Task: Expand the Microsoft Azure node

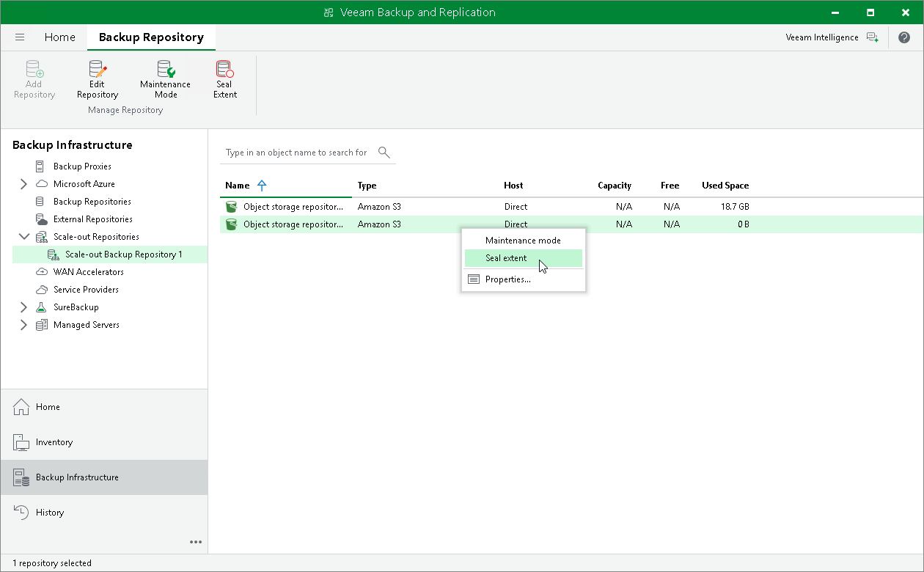Action: pos(23,184)
